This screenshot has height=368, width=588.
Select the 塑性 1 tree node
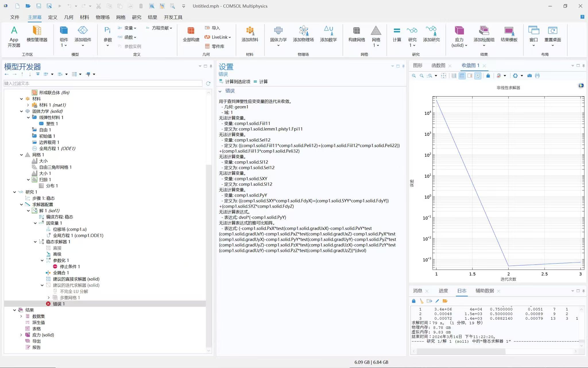52,124
